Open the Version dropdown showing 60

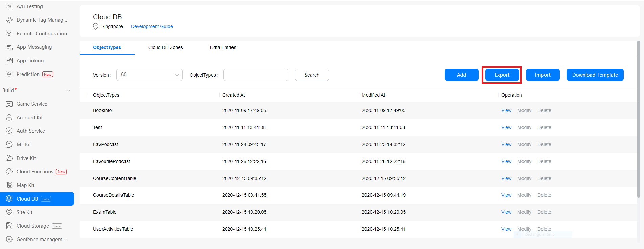coord(149,75)
